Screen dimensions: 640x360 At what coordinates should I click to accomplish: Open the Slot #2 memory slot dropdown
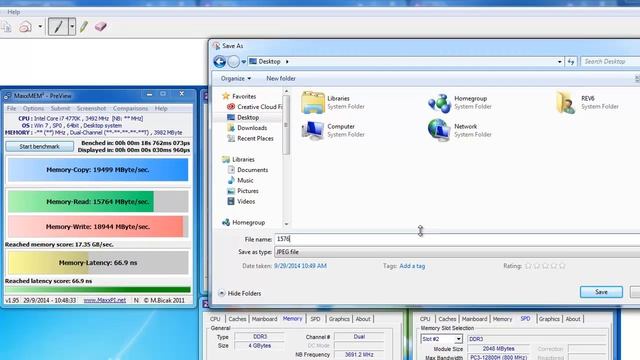coord(458,339)
